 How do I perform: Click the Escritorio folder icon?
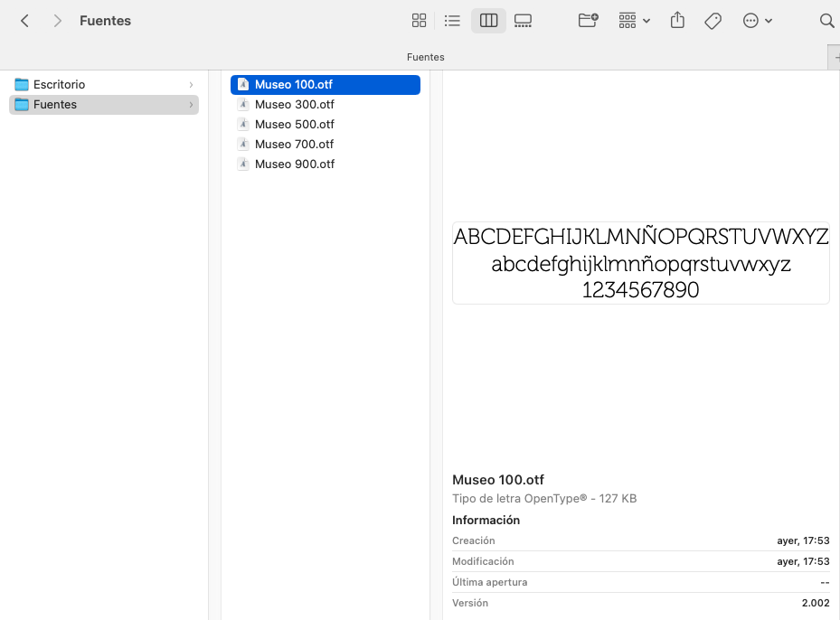tap(22, 85)
